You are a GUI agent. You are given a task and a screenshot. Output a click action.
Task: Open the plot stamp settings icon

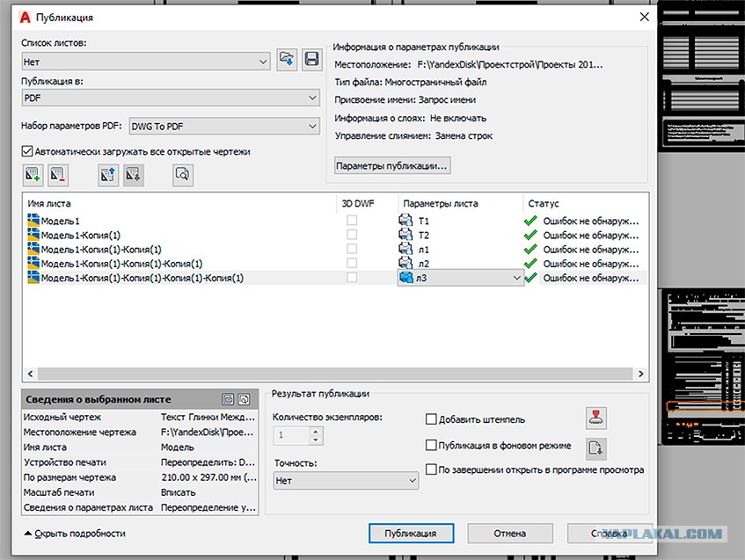[595, 418]
